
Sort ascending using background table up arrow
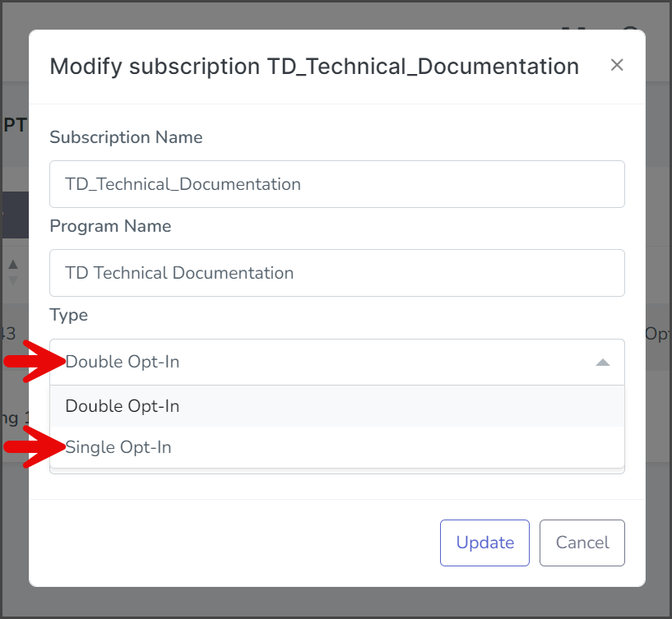click(x=13, y=265)
